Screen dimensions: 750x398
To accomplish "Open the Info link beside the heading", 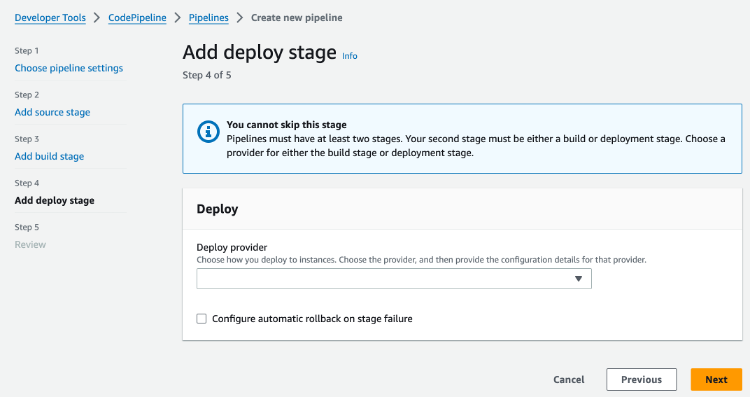I will (350, 56).
